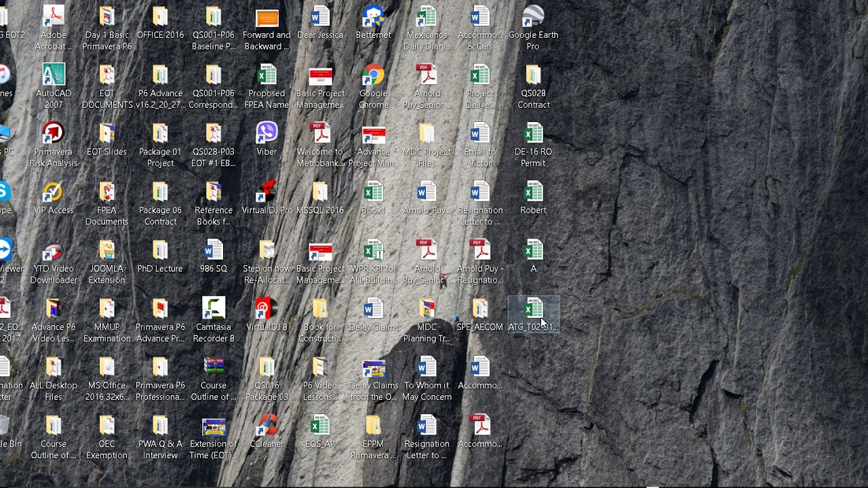
Task: Click the "Book for Constructi..." label
Action: [x=320, y=333]
